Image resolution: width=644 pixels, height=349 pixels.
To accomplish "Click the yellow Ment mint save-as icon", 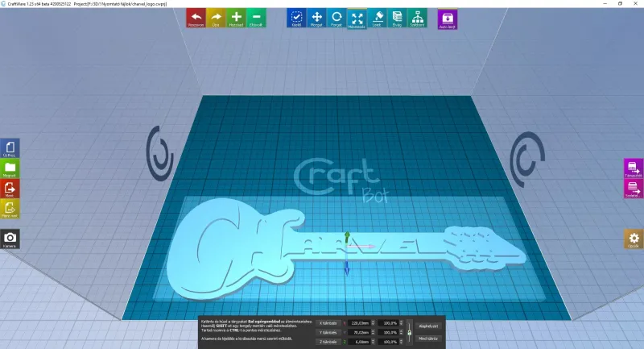I will coord(10,209).
